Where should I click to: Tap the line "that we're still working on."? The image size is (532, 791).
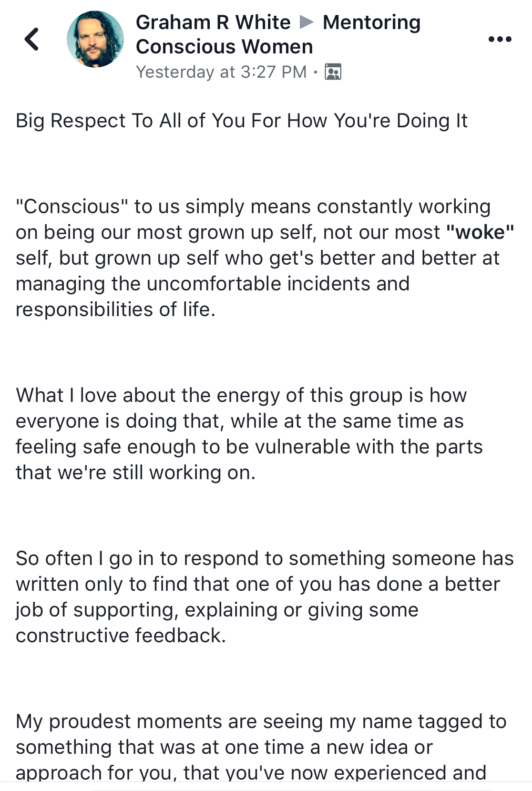tap(136, 473)
